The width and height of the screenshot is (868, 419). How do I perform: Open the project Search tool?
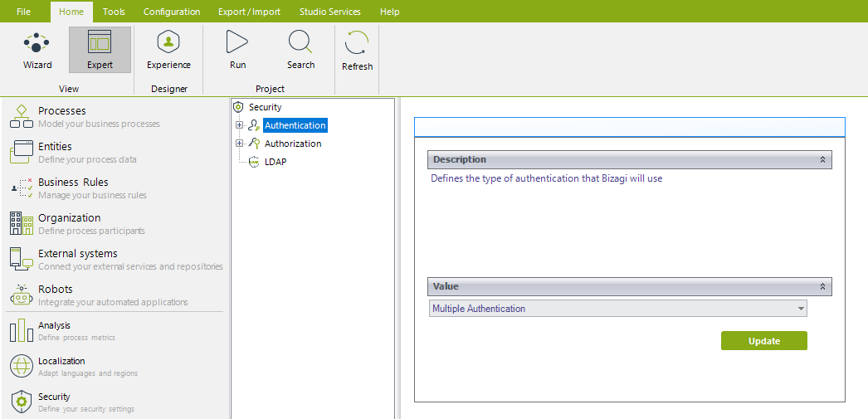[x=300, y=50]
